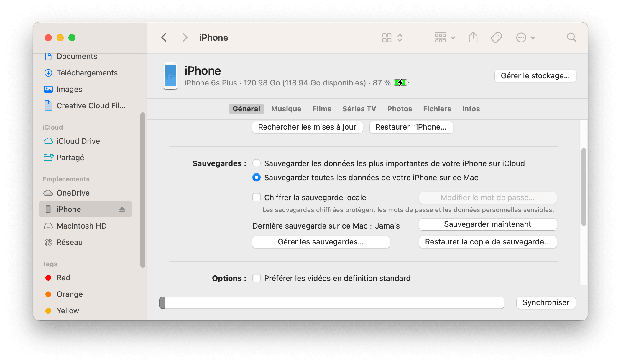Enable Chiffrer la sauvegarde locale checkbox
621x364 pixels.
tap(257, 197)
